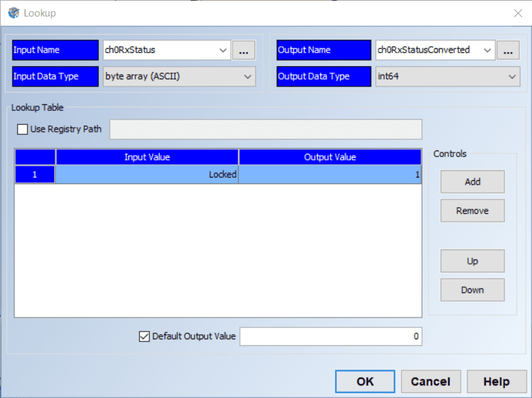The height and width of the screenshot is (398, 532).
Task: Click the Input Data Type blue label
Action: tap(55, 77)
